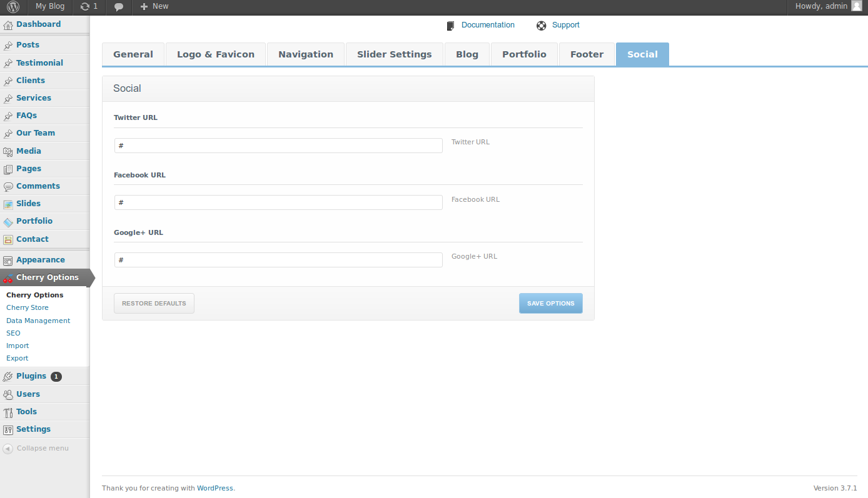868x498 pixels.
Task: Open the New content dropdown
Action: [x=154, y=6]
